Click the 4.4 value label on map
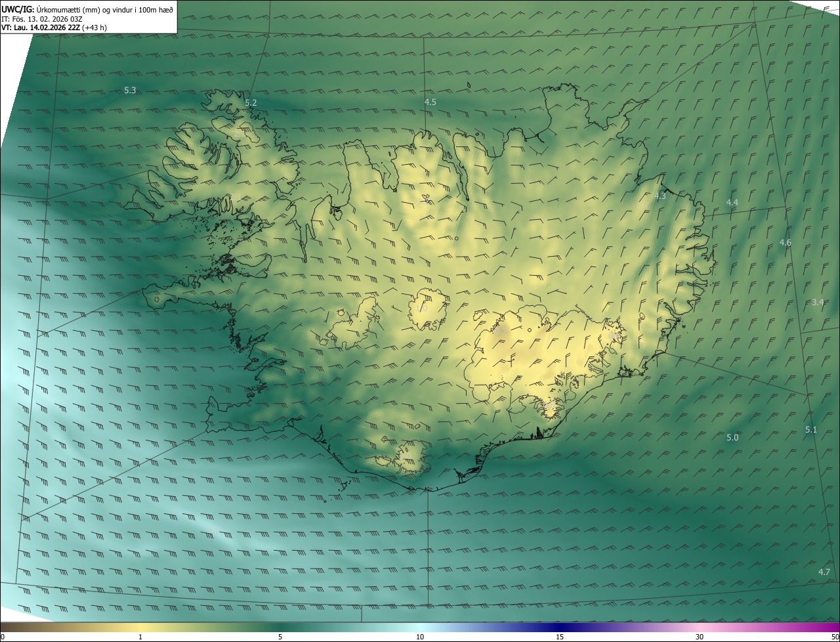Screen dimensions: 840x642 pyautogui.click(x=732, y=203)
